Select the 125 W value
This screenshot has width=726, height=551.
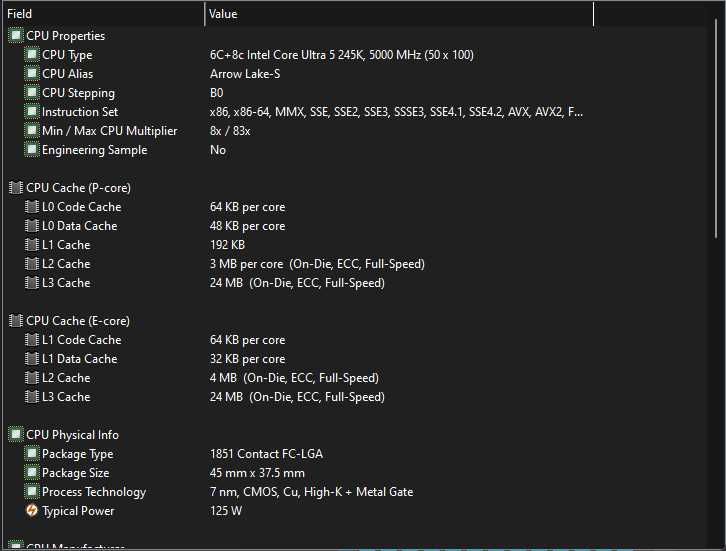coord(226,511)
